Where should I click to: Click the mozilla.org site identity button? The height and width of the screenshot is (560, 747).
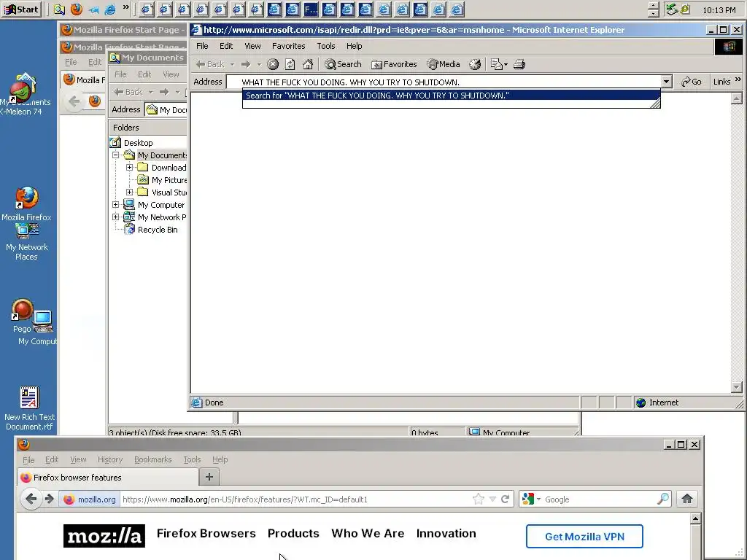pyautogui.click(x=90, y=499)
